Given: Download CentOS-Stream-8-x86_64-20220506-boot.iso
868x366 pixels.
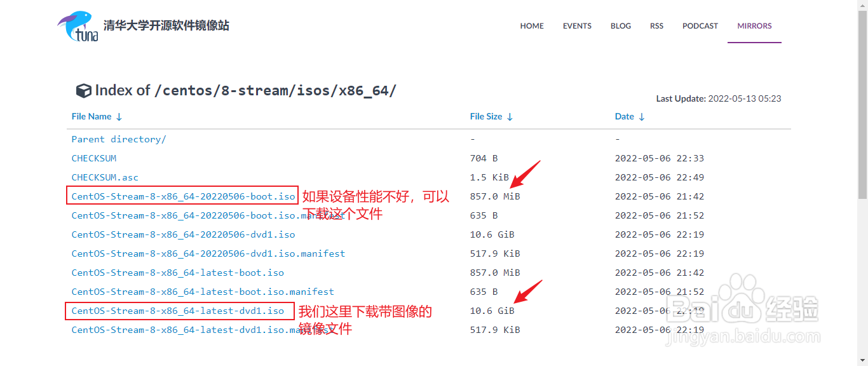Looking at the screenshot, I should 183,196.
